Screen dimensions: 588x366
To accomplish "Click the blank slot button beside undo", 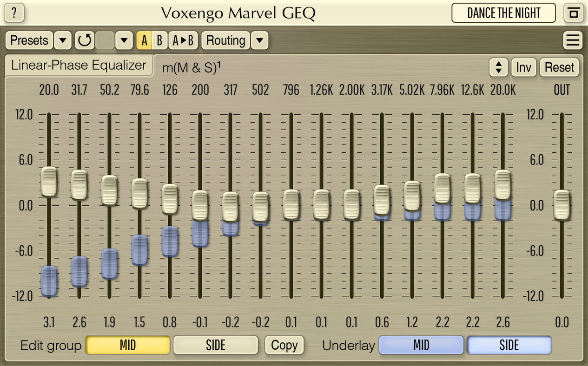I will coord(105,40).
